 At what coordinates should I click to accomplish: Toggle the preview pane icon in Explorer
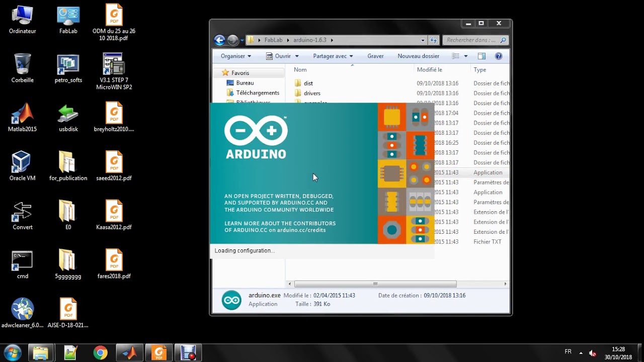[481, 56]
